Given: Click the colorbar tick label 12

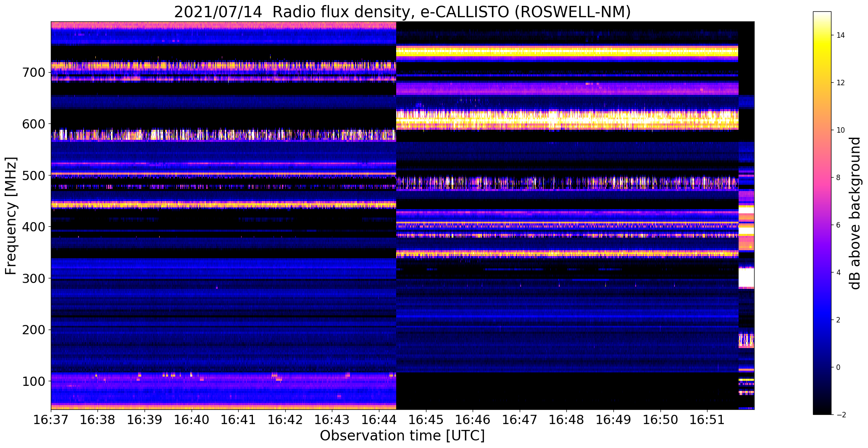Looking at the screenshot, I should pos(841,83).
